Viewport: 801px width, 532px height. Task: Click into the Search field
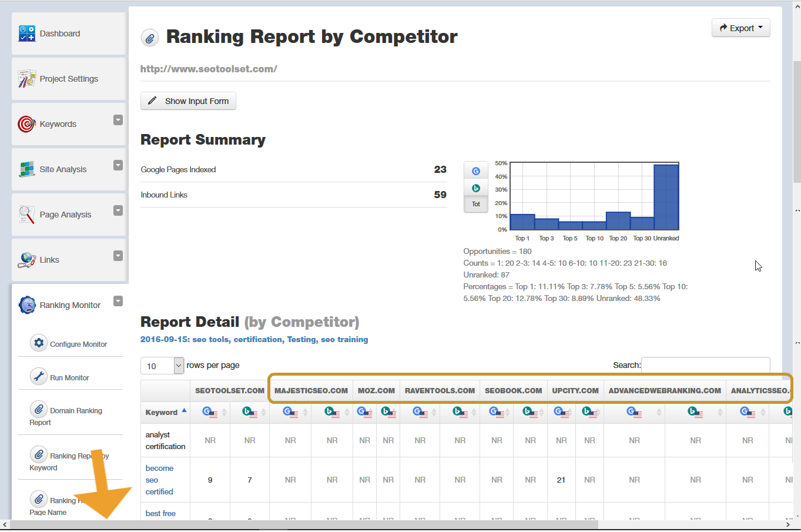[x=705, y=365]
